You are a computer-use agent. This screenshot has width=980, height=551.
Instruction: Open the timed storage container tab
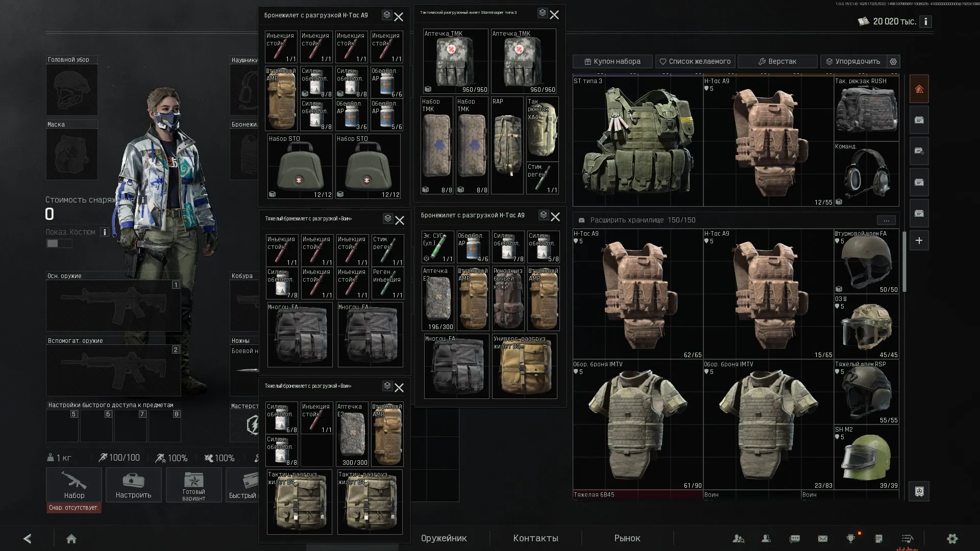tap(919, 152)
